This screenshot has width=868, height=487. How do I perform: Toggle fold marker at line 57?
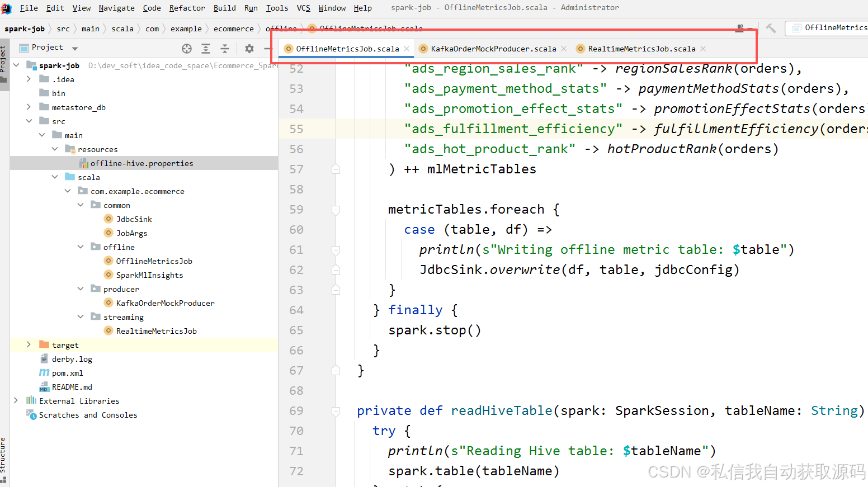(x=336, y=169)
